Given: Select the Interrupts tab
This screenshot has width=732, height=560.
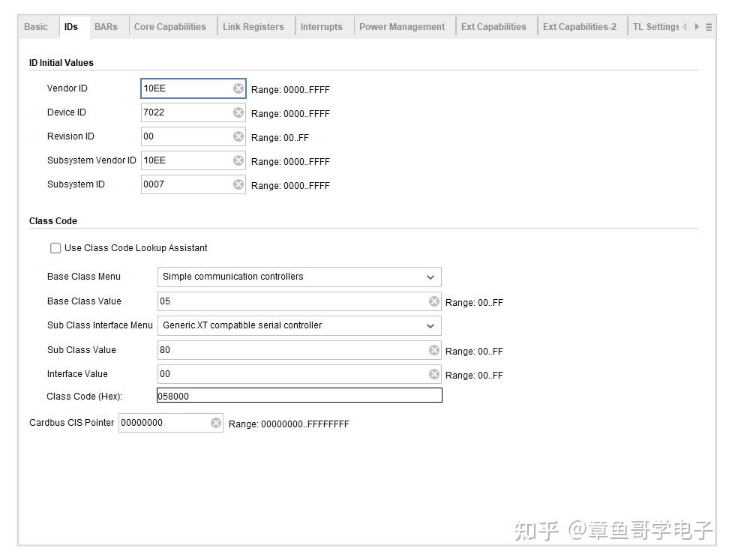Looking at the screenshot, I should point(321,27).
